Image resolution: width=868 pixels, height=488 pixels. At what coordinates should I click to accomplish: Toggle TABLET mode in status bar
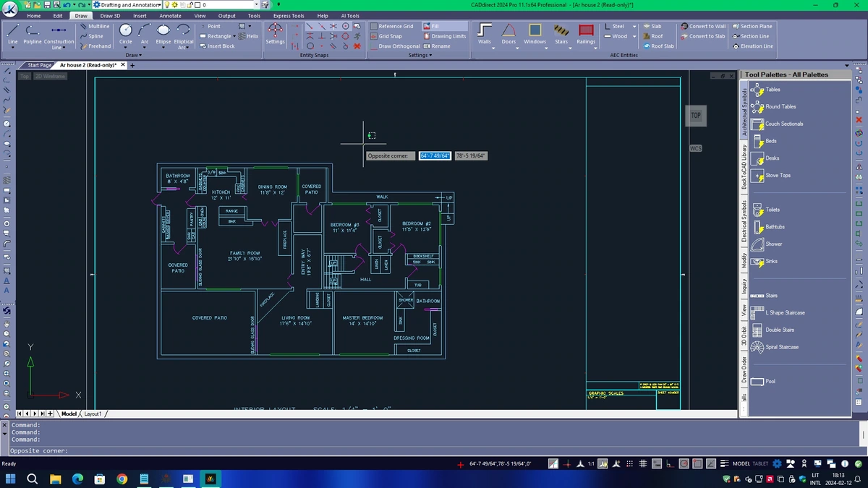760,463
